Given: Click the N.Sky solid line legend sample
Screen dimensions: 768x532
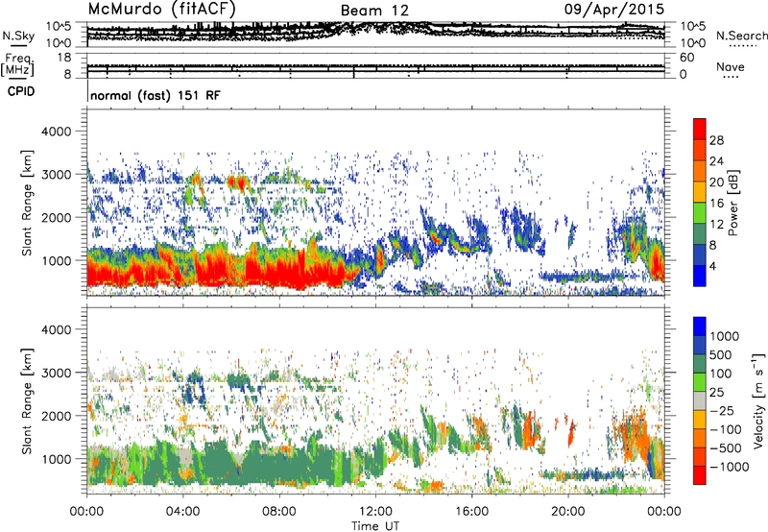Looking at the screenshot, I should click(18, 45).
